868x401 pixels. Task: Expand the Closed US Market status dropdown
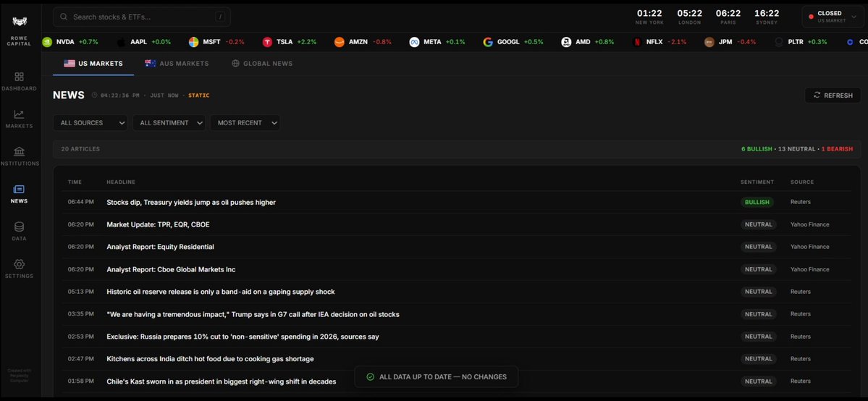click(832, 17)
